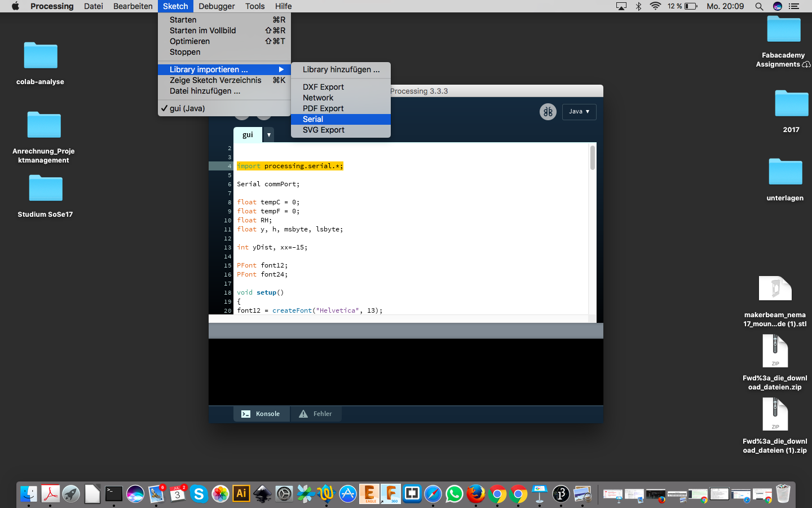
Task: Expand Library importieren submenu arrow
Action: 281,69
